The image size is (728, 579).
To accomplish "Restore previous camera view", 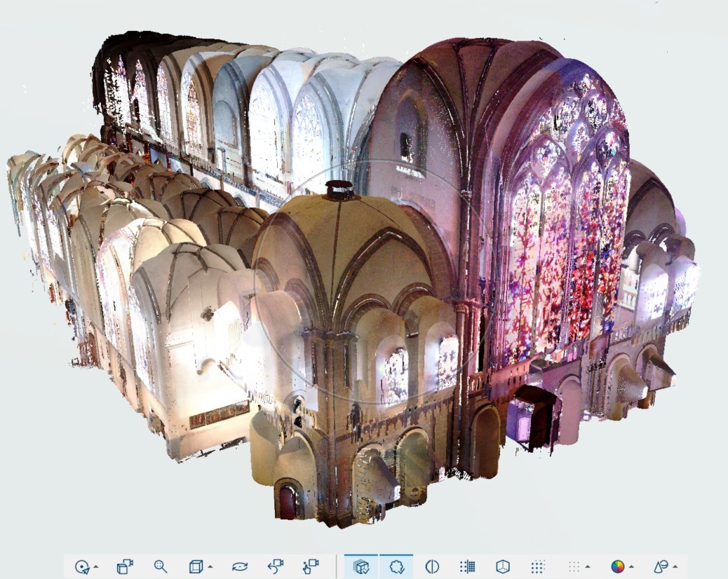I will pyautogui.click(x=276, y=566).
